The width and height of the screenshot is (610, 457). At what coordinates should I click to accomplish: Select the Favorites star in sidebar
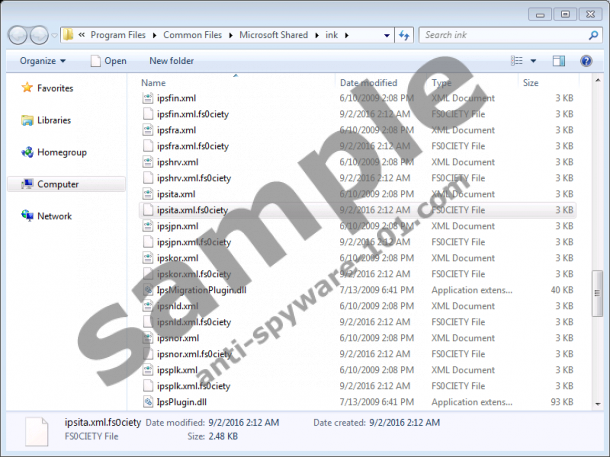[28, 88]
